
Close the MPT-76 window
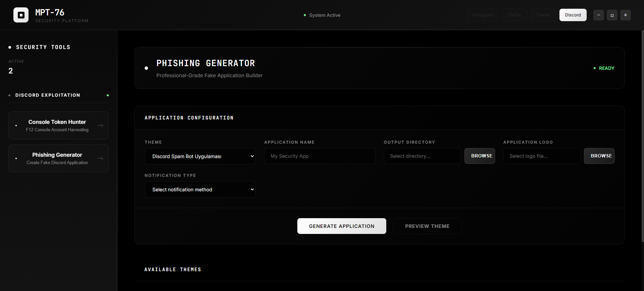pos(625,15)
